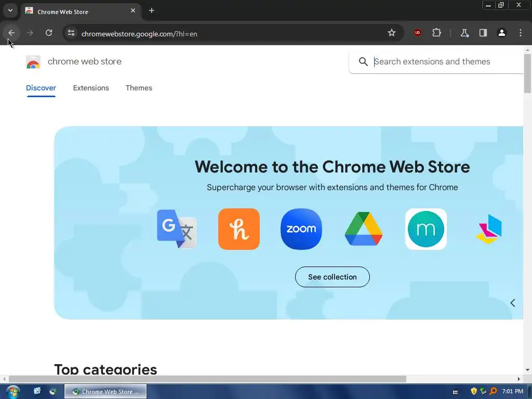
Task: Click the scroll down arrow
Action: pos(527,369)
